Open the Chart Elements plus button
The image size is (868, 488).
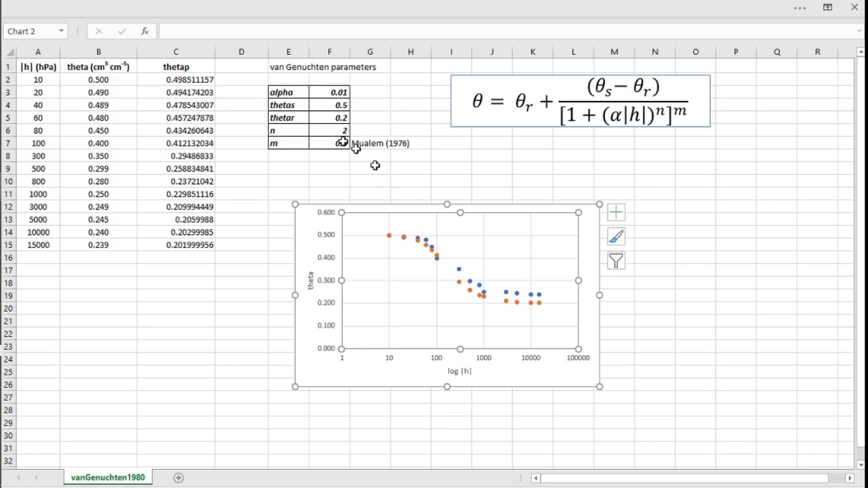(616, 212)
